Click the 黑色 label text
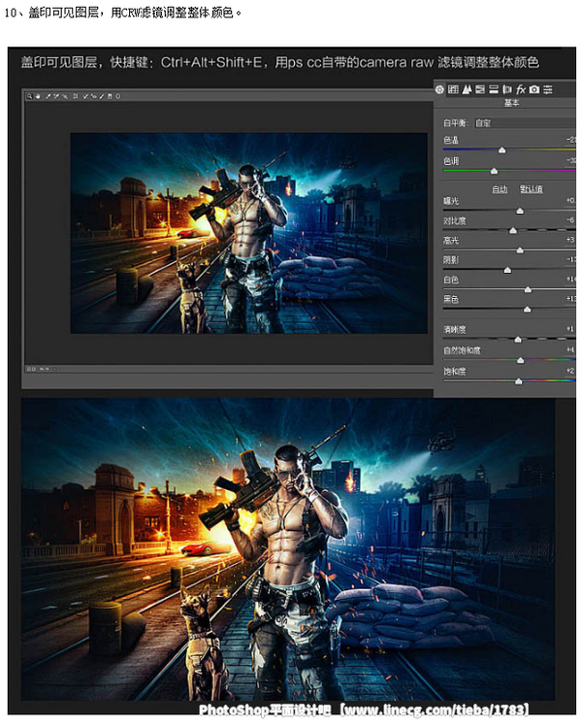581x728 pixels. pos(451,300)
